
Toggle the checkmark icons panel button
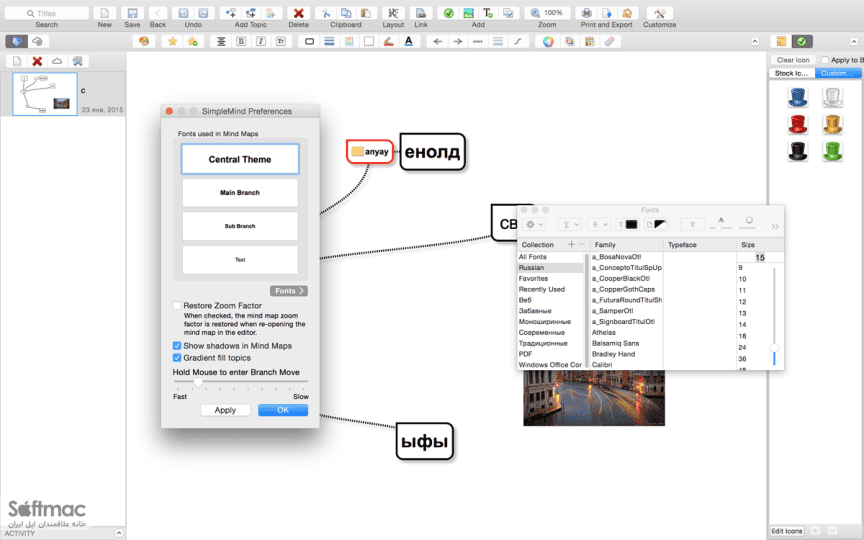(x=802, y=41)
